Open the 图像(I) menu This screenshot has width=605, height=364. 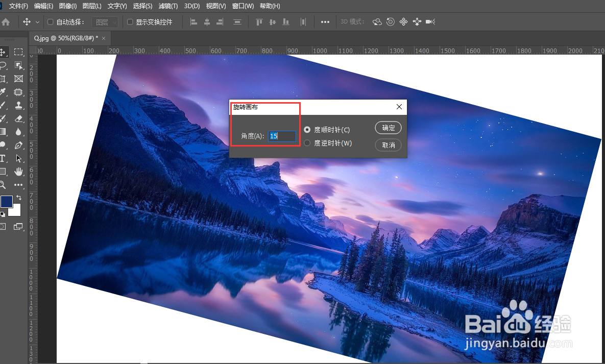(x=68, y=6)
